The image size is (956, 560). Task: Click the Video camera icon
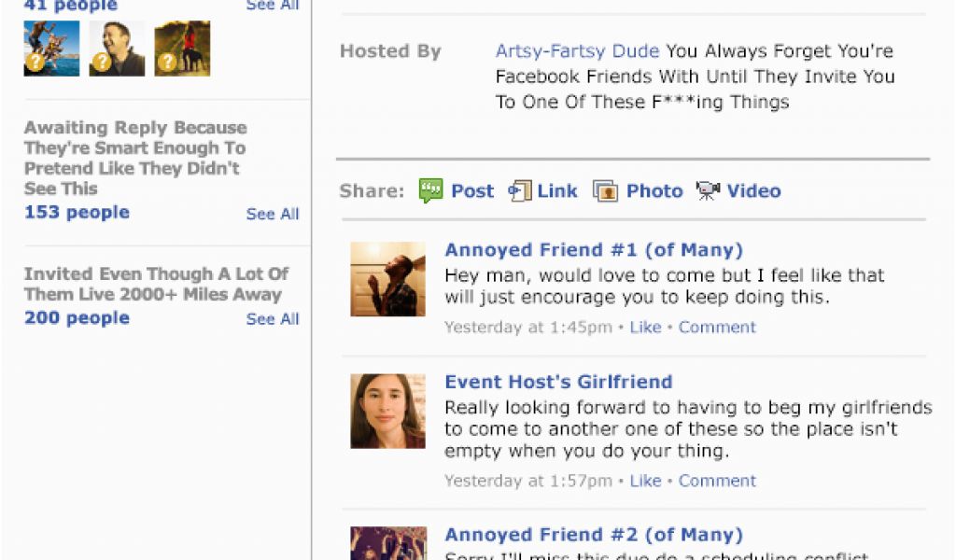pos(708,190)
